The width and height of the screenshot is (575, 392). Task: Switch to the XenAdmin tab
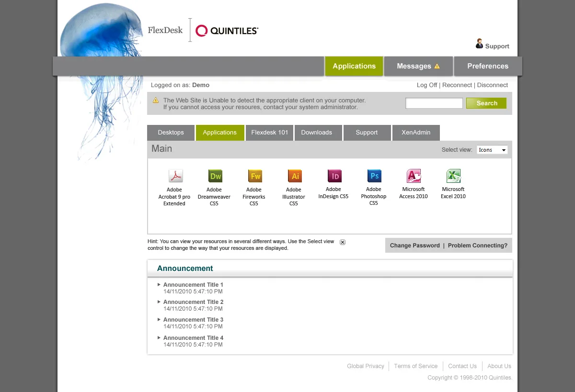click(x=416, y=133)
